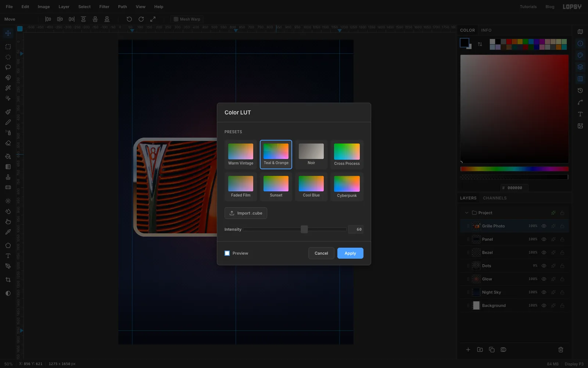Select the eraser tool
Screen dimensions: 588x368
pos(8,143)
